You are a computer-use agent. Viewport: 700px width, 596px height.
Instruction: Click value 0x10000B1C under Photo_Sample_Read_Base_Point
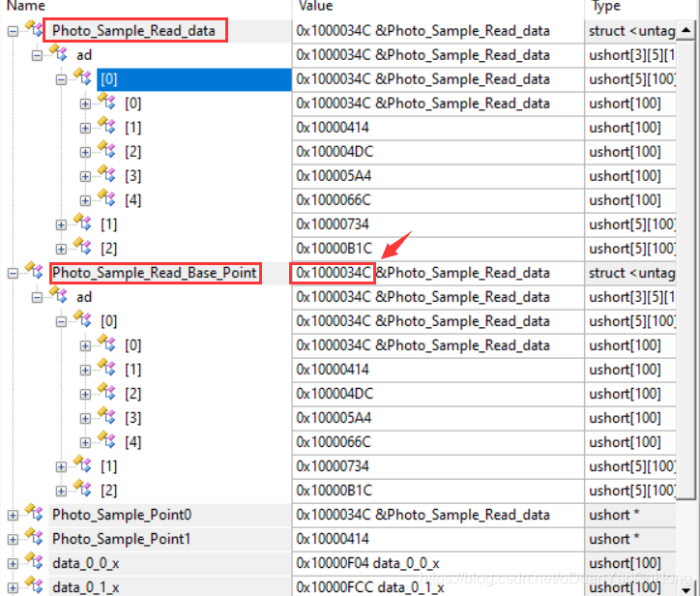pyautogui.click(x=334, y=491)
